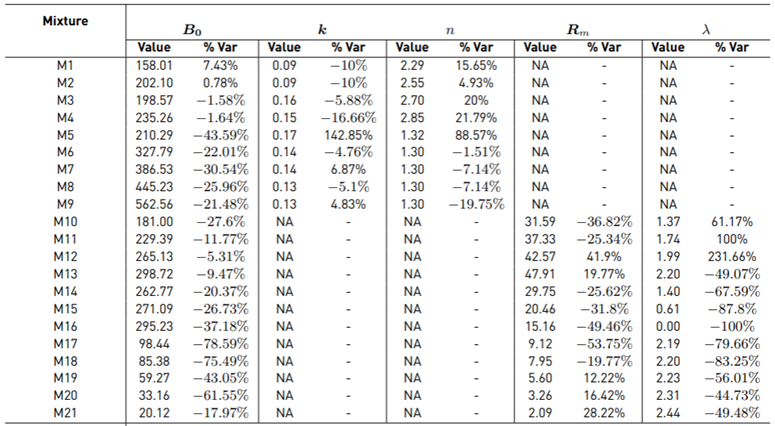Select the 88.57% variation cell
Viewport: 775px width, 426px height.
click(477, 133)
